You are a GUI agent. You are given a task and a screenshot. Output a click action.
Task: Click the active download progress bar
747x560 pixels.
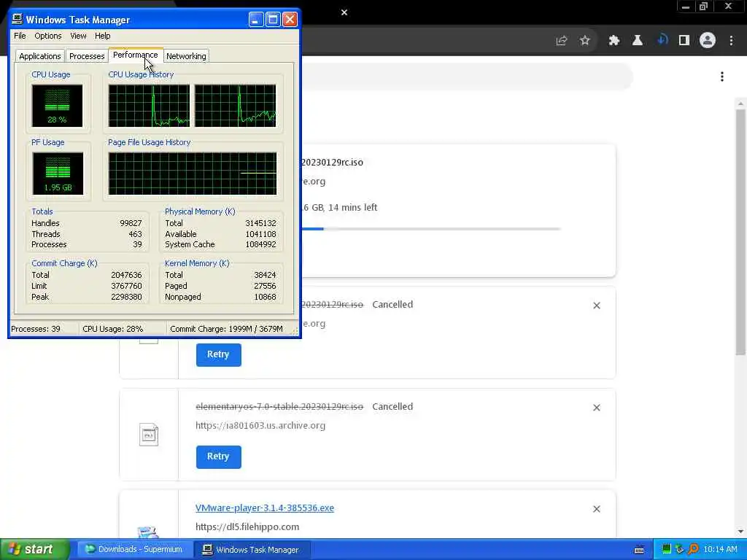coord(430,229)
